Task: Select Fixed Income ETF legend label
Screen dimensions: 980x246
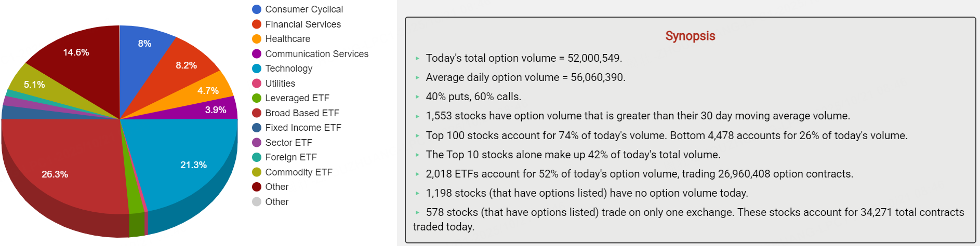Action: coord(303,128)
